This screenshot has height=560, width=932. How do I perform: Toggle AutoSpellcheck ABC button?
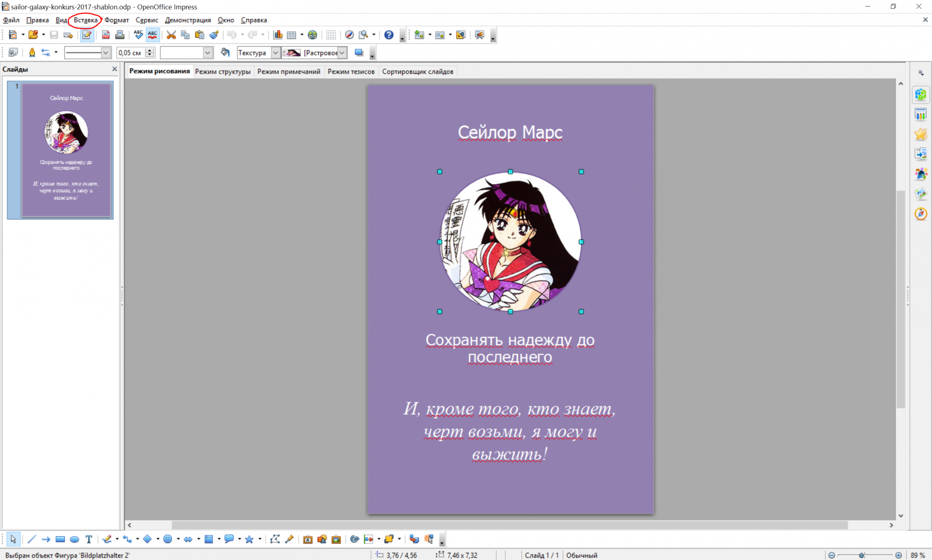point(152,35)
